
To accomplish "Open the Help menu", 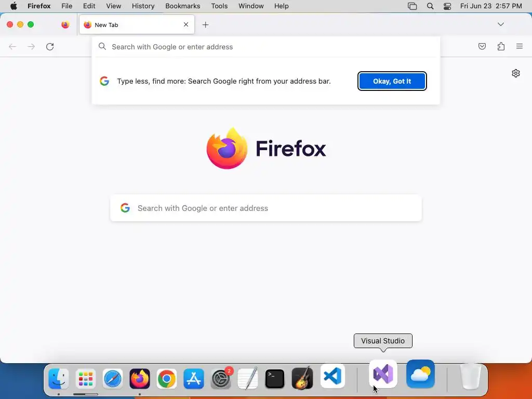I will pyautogui.click(x=281, y=6).
